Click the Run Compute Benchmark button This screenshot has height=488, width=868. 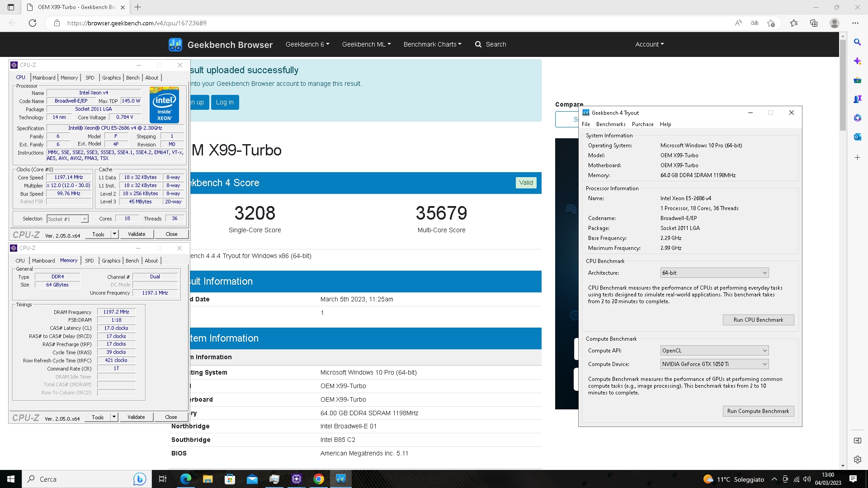pos(758,411)
